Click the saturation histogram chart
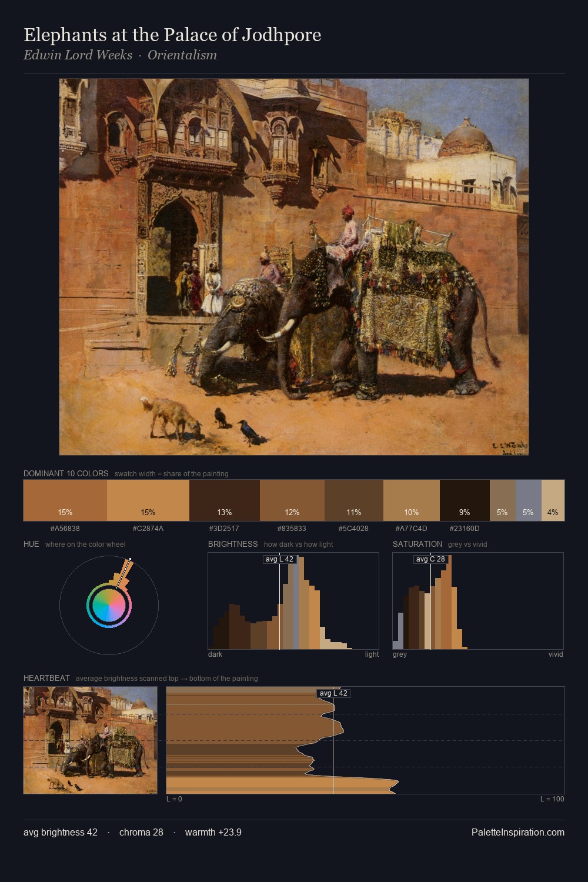 (478, 601)
